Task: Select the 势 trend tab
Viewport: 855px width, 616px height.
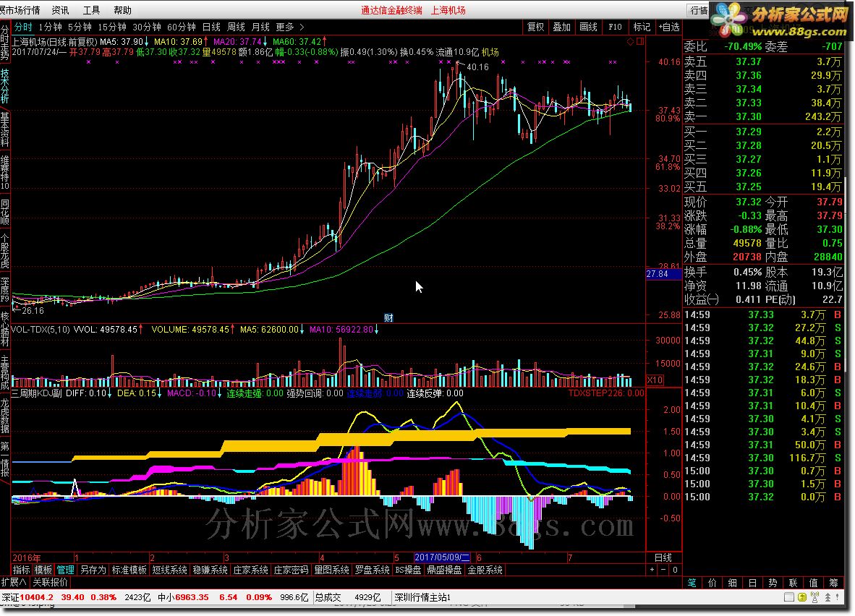Action: (x=773, y=583)
